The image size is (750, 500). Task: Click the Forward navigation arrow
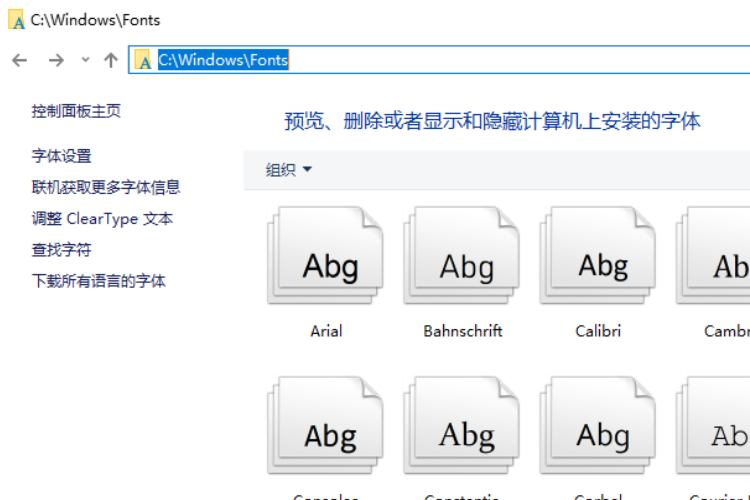56,60
